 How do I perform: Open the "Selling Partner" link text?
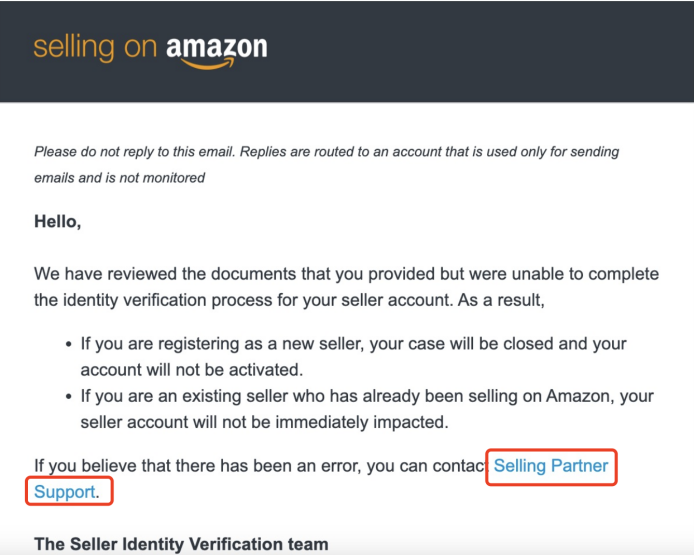point(551,466)
